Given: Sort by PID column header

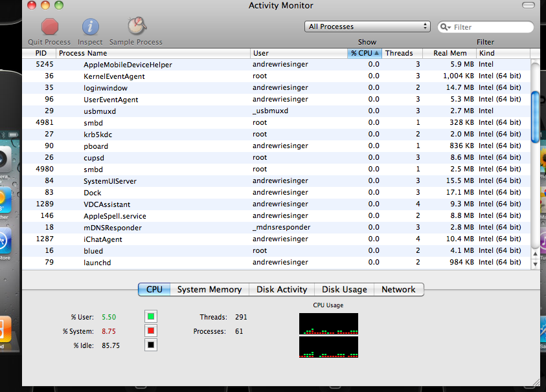Looking at the screenshot, I should [x=39, y=53].
